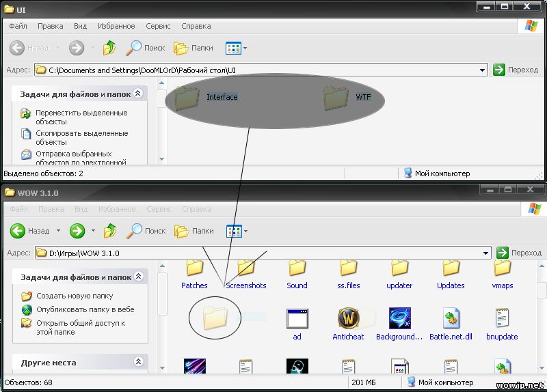The height and width of the screenshot is (392, 547).
Task: Select the vmaps folder
Action: click(x=503, y=270)
